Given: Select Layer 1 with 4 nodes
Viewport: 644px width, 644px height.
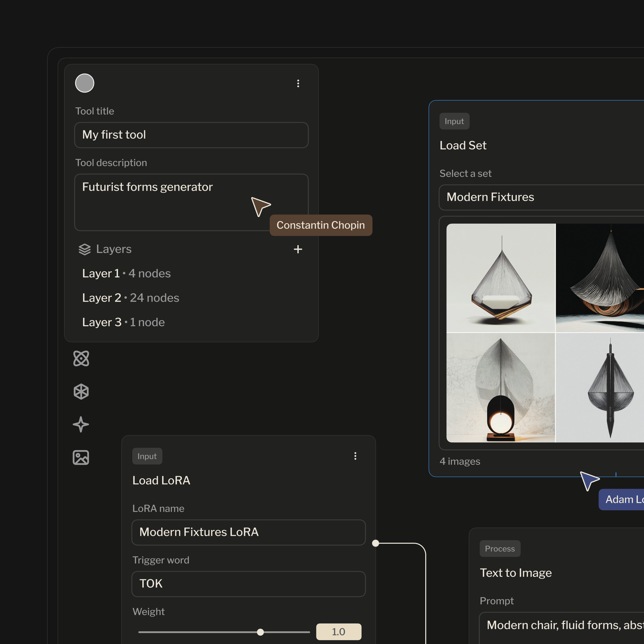Looking at the screenshot, I should tap(126, 273).
